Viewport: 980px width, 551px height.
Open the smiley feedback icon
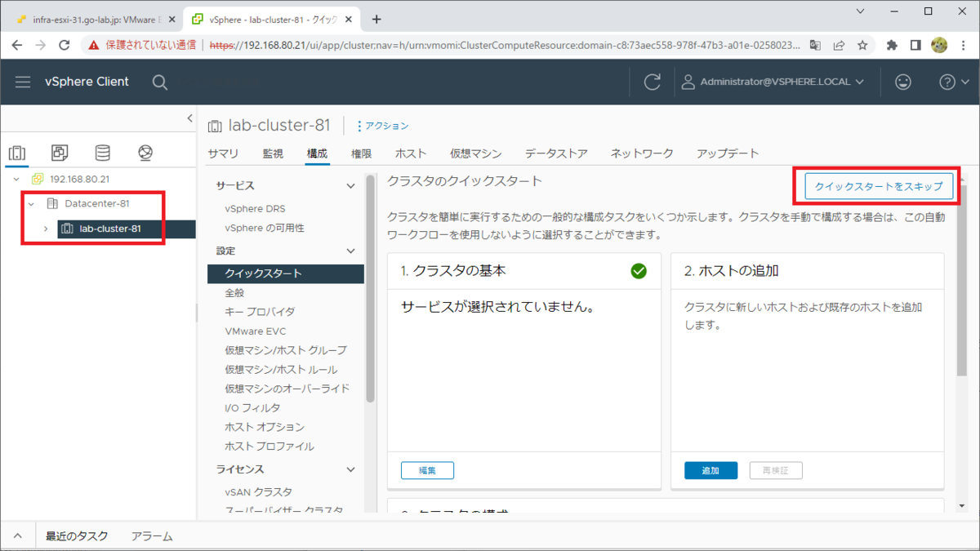pos(902,82)
